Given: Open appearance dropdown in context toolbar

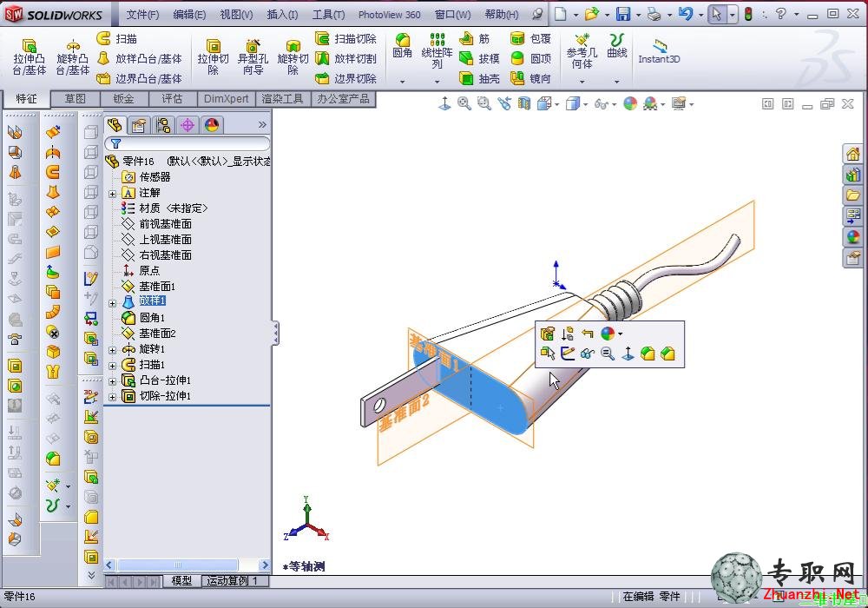Looking at the screenshot, I should (x=620, y=334).
